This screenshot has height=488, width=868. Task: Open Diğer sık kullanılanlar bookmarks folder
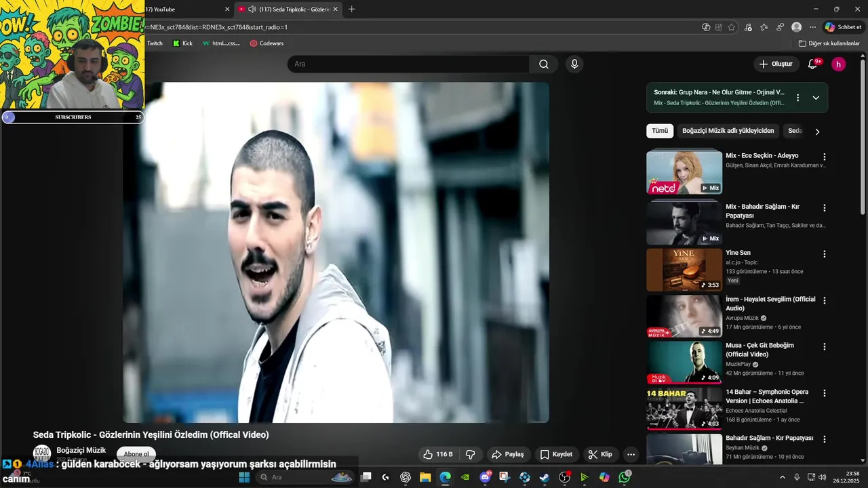click(x=829, y=43)
